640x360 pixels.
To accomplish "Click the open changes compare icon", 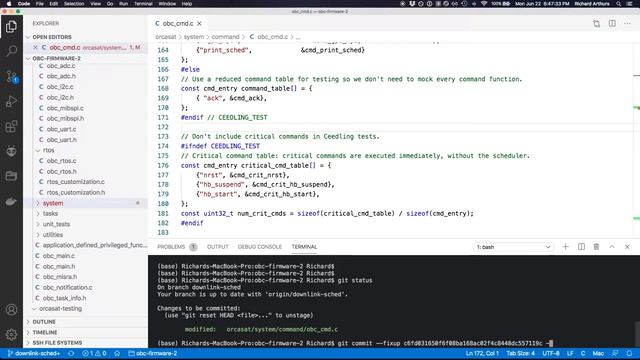I will (x=597, y=24).
